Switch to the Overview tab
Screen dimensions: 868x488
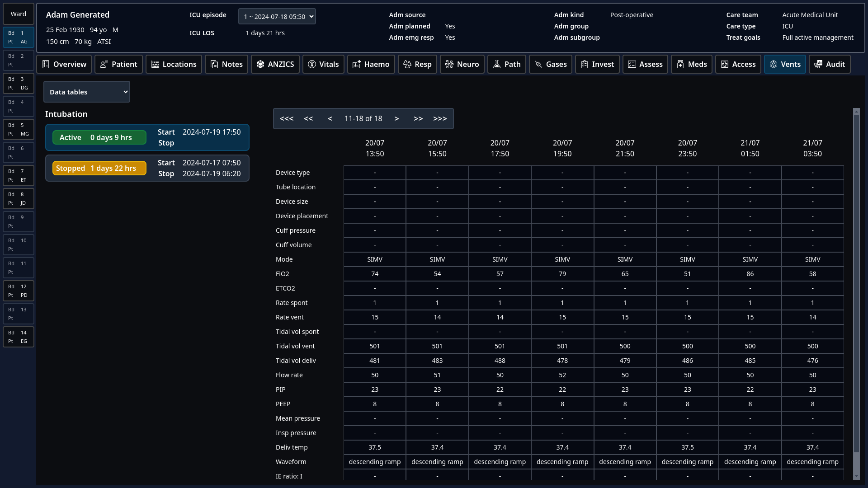click(64, 64)
